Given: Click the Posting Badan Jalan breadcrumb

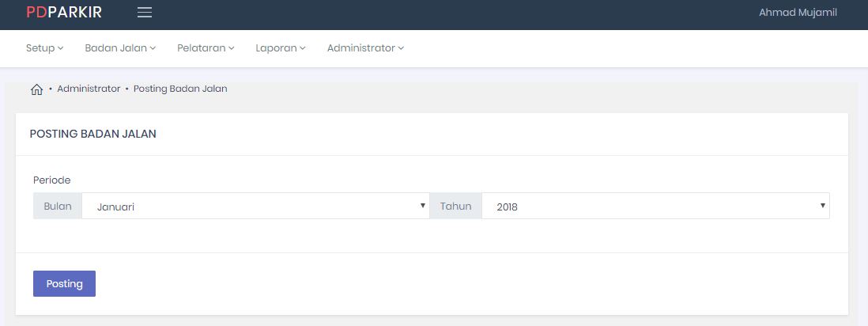Looking at the screenshot, I should (180, 89).
